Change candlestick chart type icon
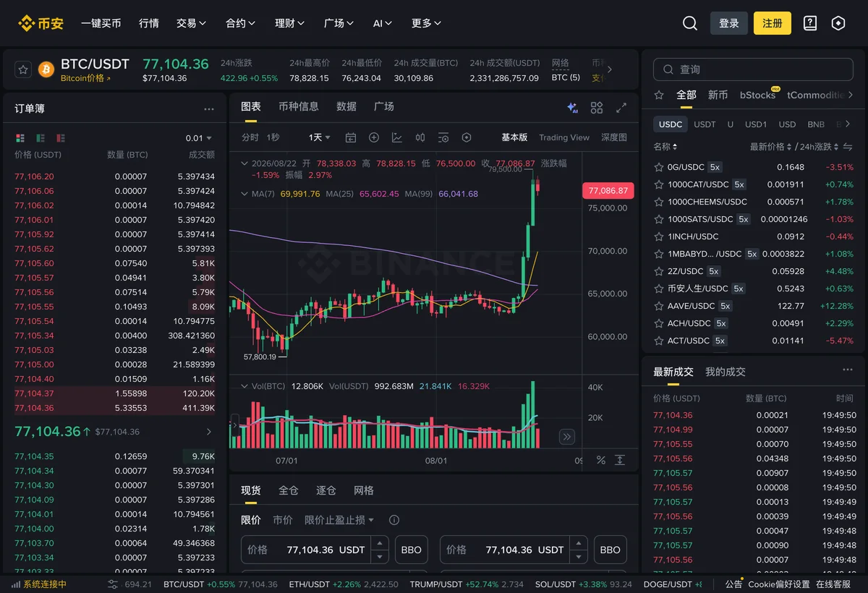The width and height of the screenshot is (868, 593). (x=420, y=137)
